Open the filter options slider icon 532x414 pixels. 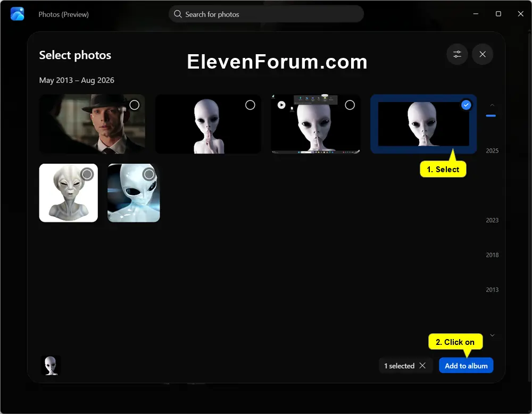pos(457,54)
